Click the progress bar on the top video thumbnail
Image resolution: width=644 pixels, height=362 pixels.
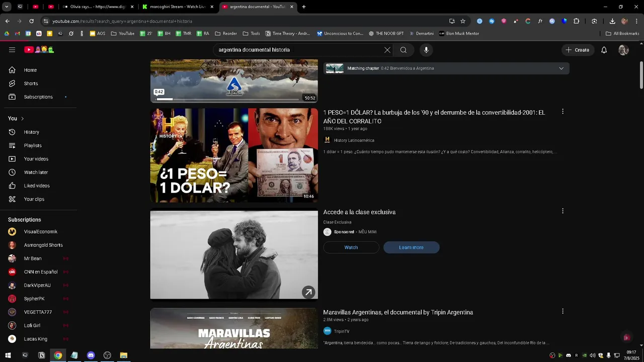click(x=227, y=99)
